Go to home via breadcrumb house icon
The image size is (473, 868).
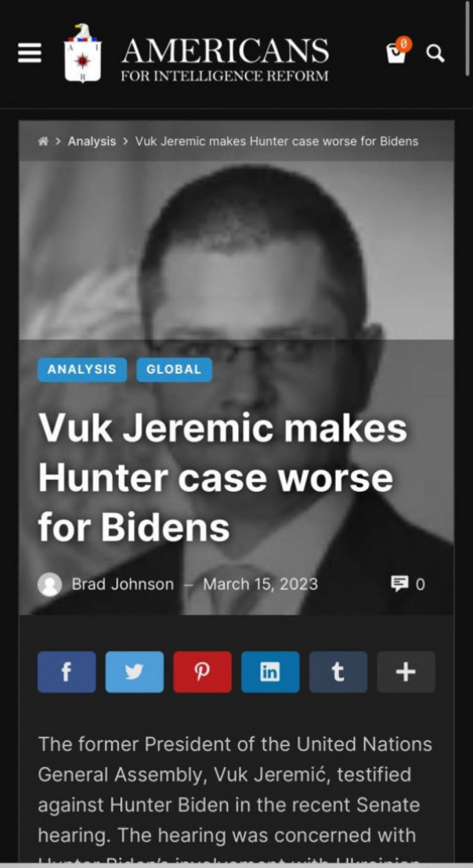[43, 141]
